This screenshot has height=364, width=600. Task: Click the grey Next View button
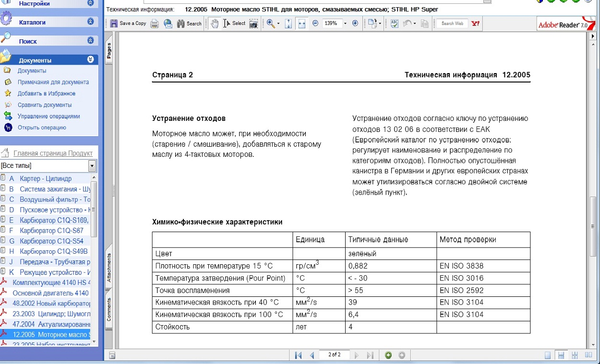402,355
